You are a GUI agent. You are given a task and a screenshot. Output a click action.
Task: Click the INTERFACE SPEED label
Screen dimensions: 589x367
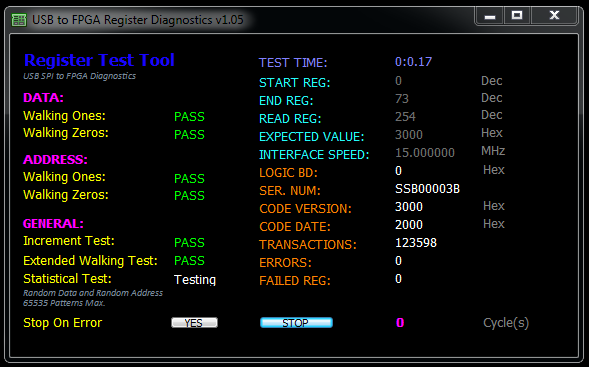[x=314, y=154]
